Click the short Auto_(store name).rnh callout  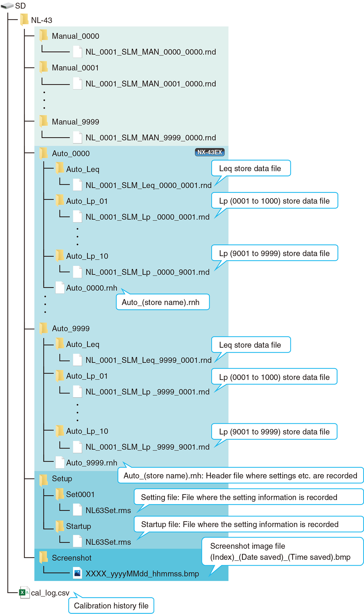163,302
